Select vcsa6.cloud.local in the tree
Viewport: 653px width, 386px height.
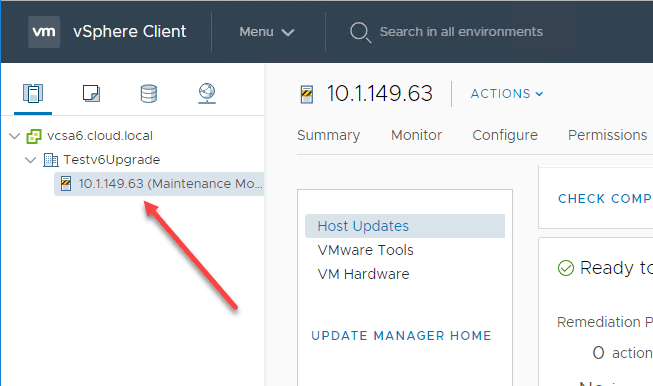[x=100, y=136]
